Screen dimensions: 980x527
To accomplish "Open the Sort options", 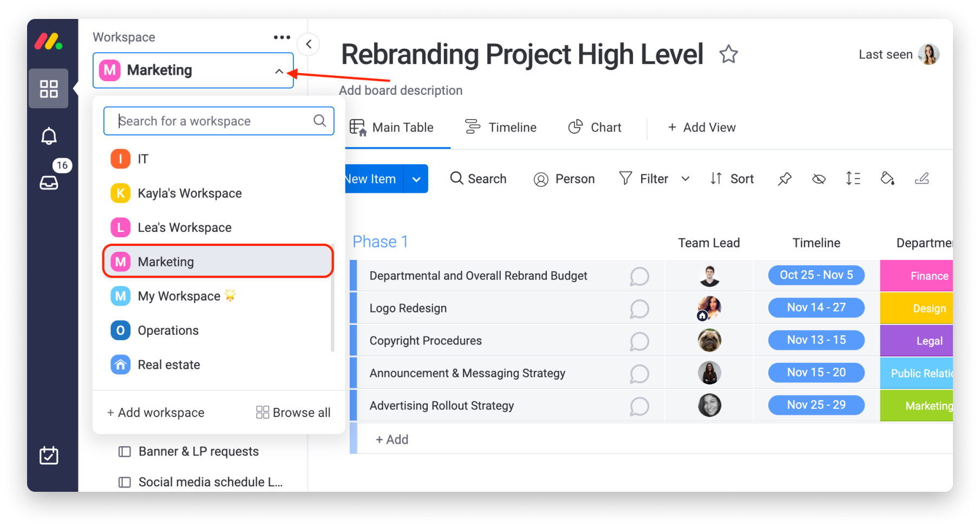I will [x=732, y=179].
